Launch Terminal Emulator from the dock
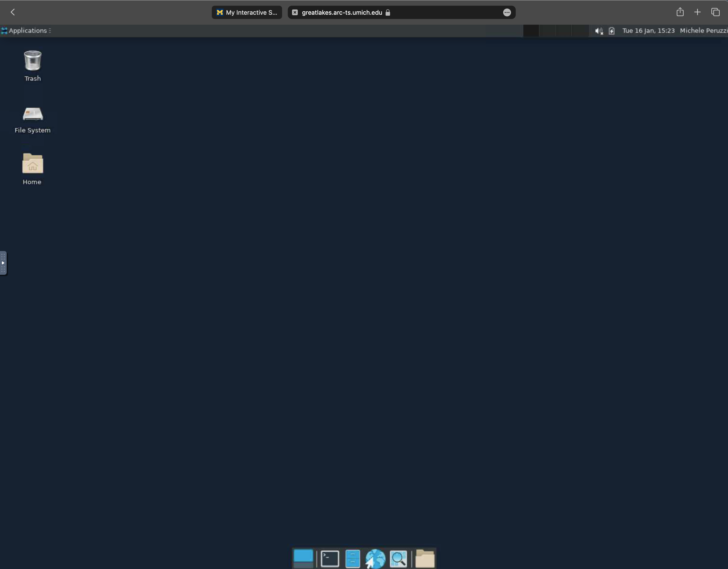 pos(330,559)
